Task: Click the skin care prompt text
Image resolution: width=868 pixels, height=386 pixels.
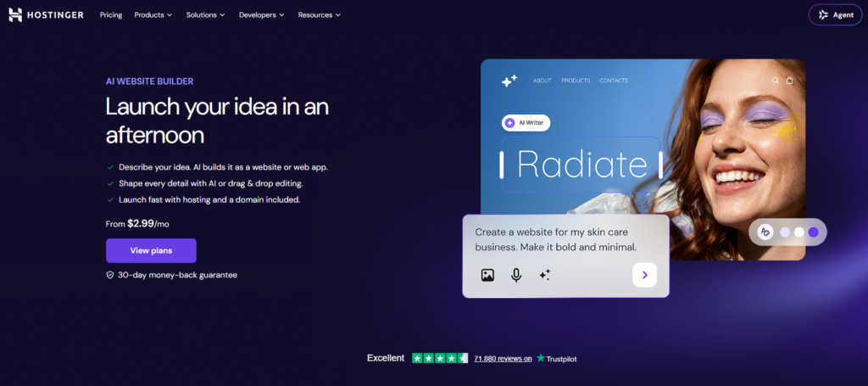Action: pos(556,240)
